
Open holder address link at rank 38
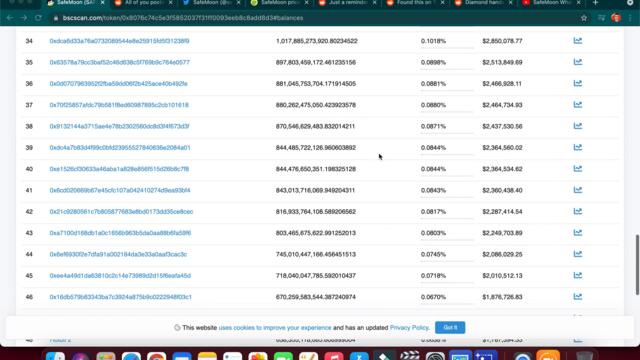(119, 126)
